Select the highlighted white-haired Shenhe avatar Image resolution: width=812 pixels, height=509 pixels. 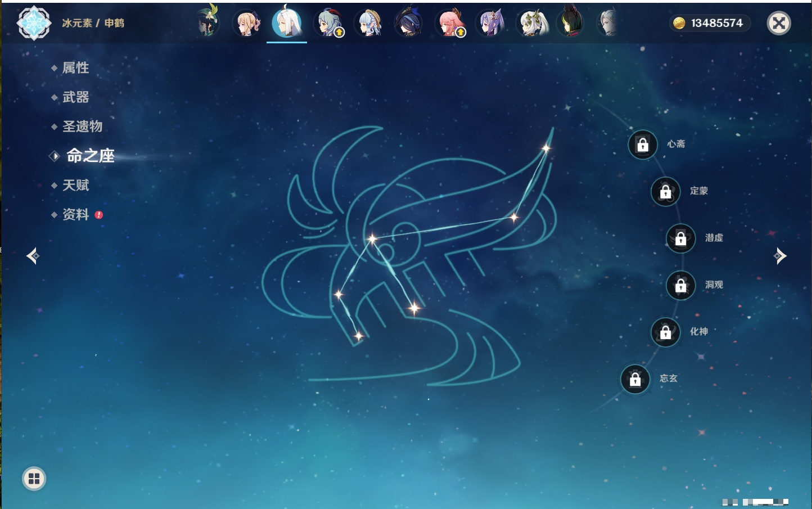pyautogui.click(x=287, y=22)
